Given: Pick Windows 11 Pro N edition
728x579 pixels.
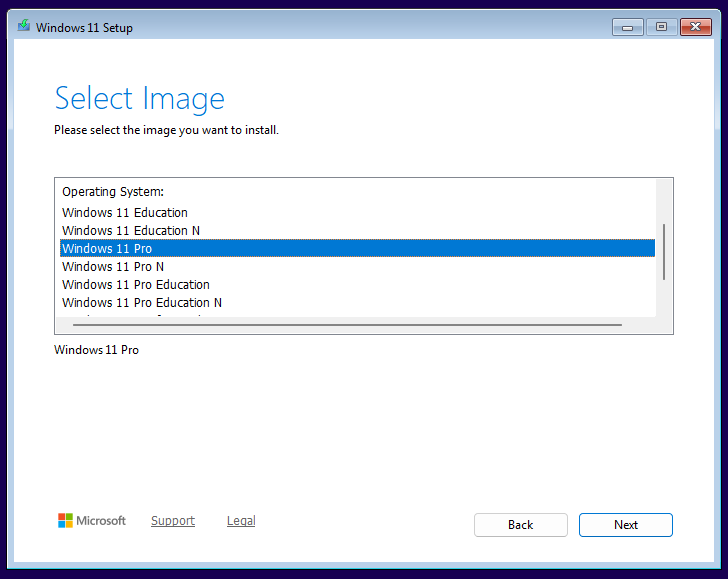Looking at the screenshot, I should pyautogui.click(x=113, y=266).
